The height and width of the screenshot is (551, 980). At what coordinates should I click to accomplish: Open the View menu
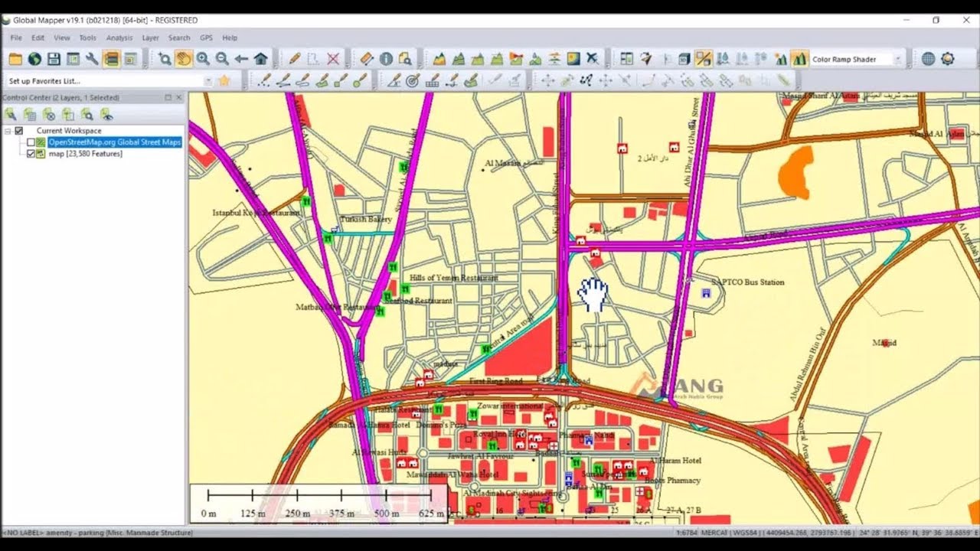(x=62, y=37)
